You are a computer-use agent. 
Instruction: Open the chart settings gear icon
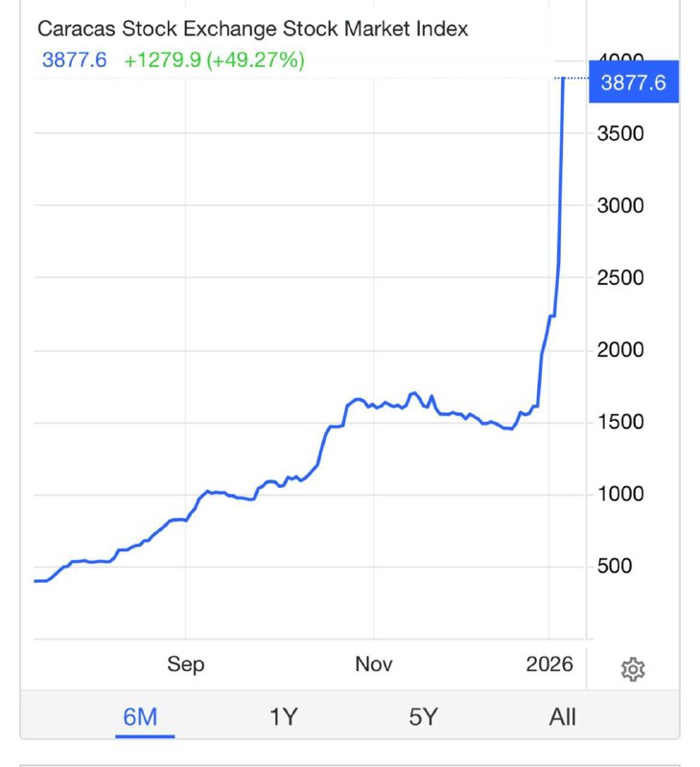632,669
